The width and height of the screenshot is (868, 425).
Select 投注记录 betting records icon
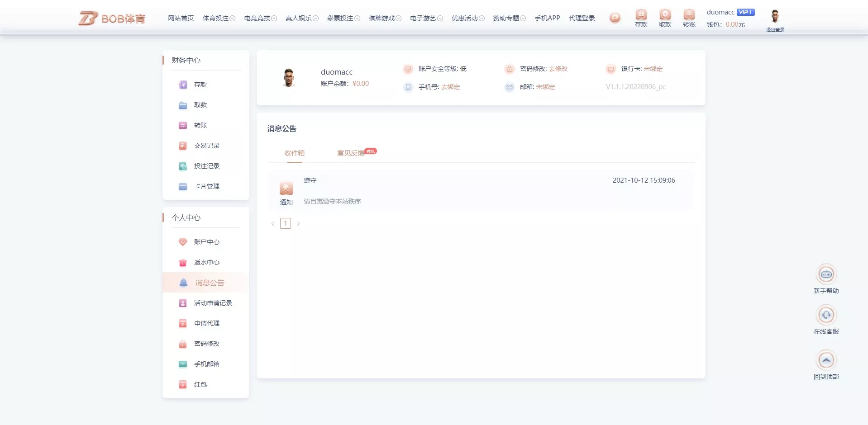(x=206, y=166)
